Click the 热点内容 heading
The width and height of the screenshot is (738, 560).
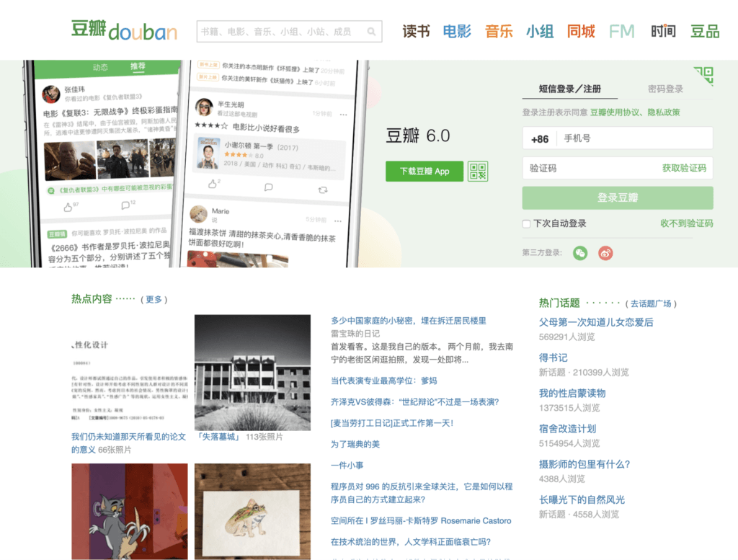tap(92, 299)
